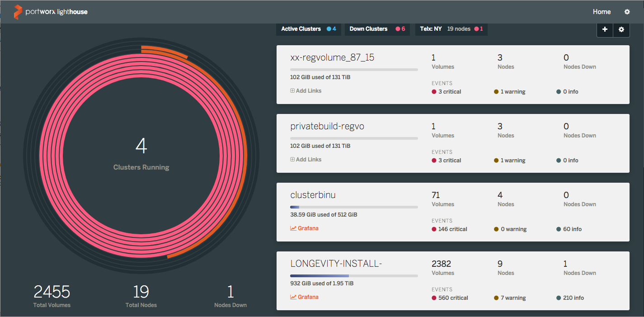Click Grafana chart icon for LONGEVITY-INSTALL cluster
This screenshot has width=644, height=317.
tap(293, 297)
